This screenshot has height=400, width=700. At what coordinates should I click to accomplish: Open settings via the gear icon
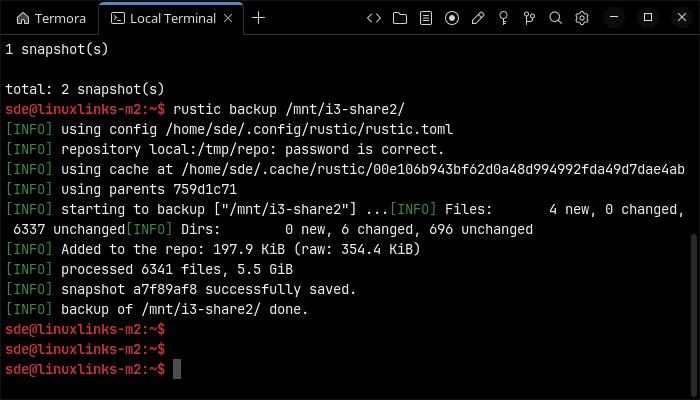582,18
